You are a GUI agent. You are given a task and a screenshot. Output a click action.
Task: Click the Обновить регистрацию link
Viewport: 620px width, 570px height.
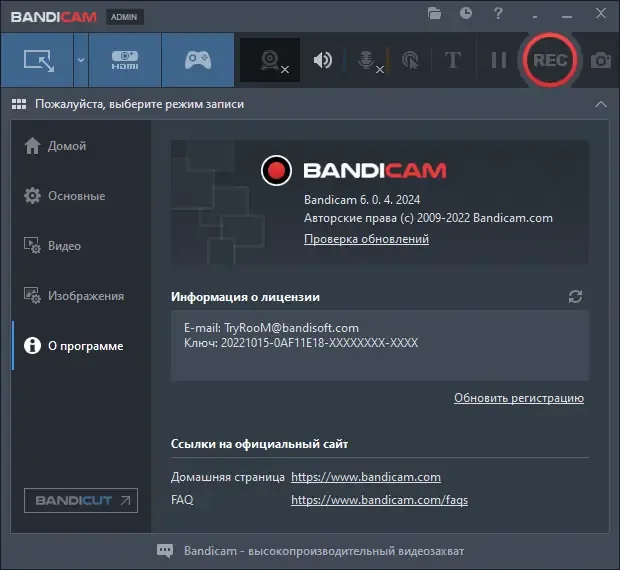click(x=519, y=398)
